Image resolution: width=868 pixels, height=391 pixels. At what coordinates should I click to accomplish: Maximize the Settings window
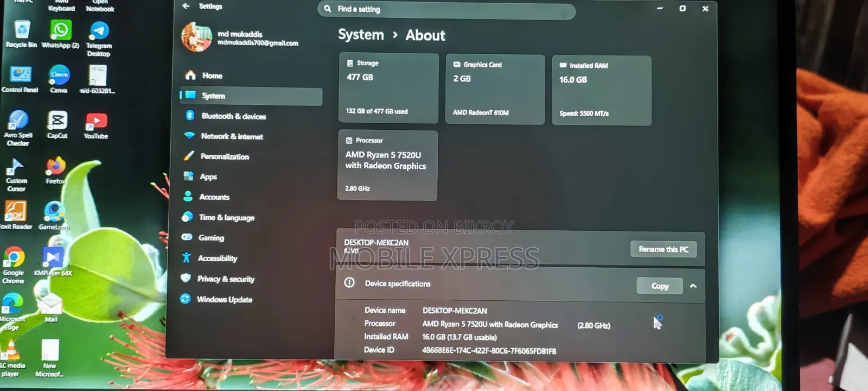682,8
